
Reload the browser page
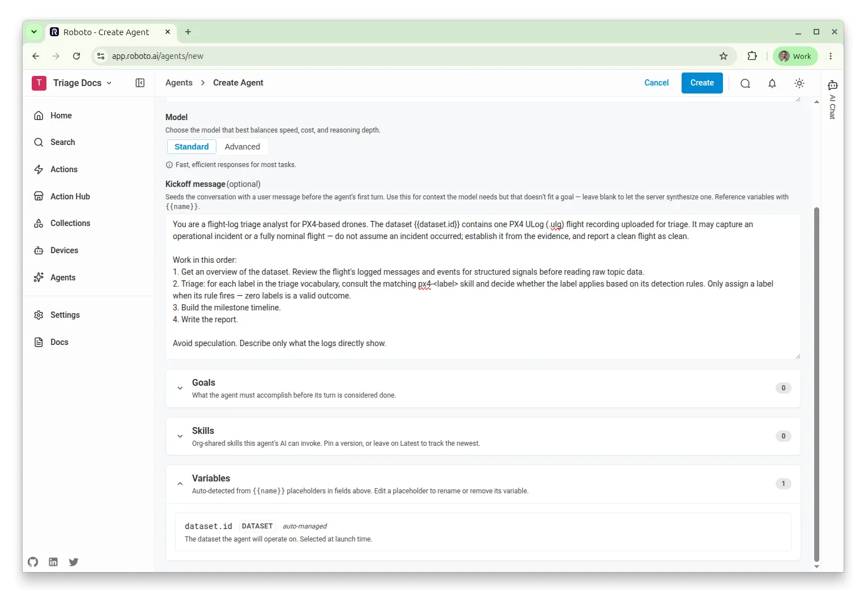click(76, 56)
